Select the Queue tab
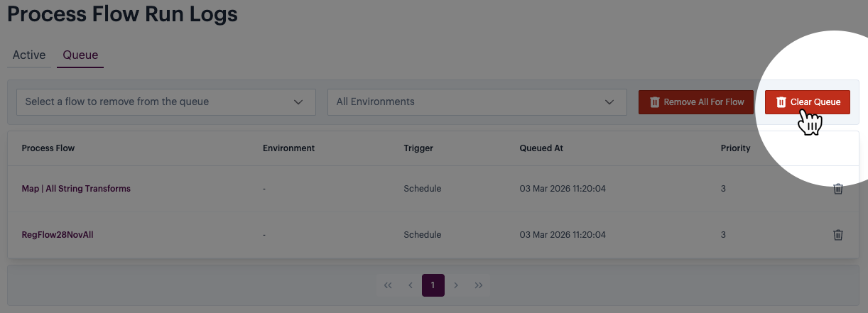 click(80, 55)
